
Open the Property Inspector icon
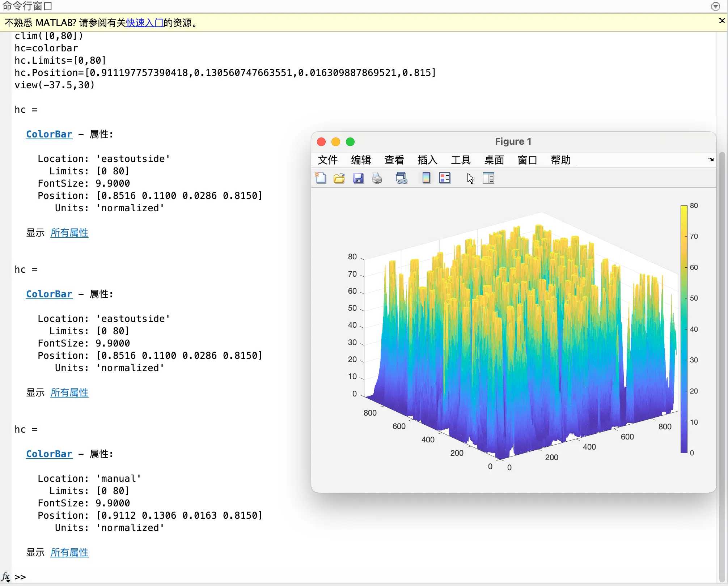point(488,178)
